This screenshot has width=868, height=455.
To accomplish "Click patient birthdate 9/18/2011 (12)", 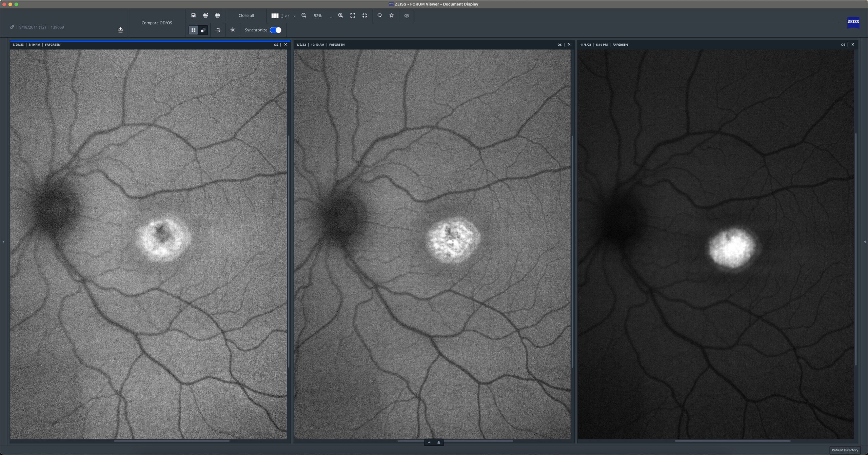I will (x=33, y=27).
